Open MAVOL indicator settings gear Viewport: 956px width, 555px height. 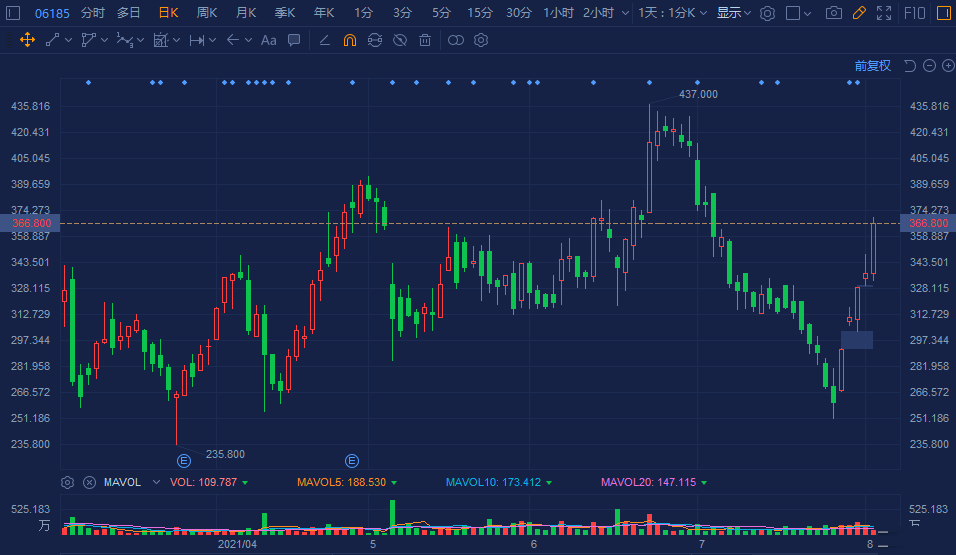coord(68,482)
